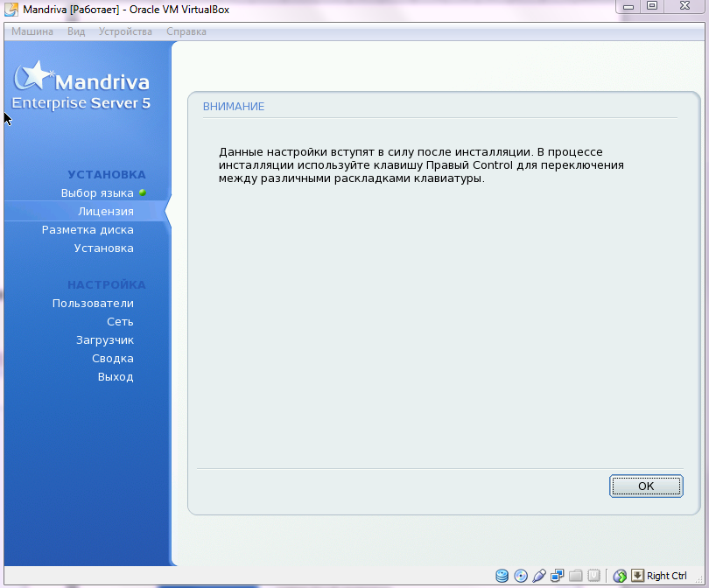Screen dimensions: 709x588
Task: Click the Enterprise Server 5 title text
Action: [x=81, y=103]
